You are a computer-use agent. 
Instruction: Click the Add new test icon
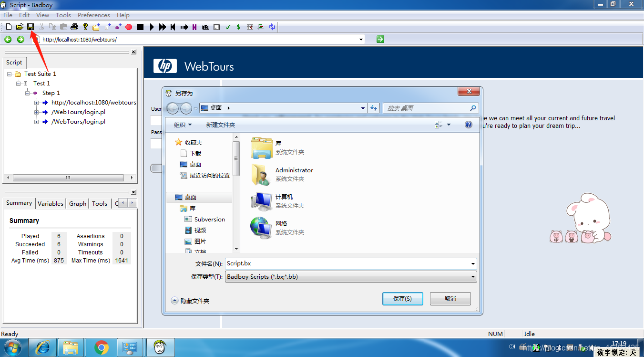point(108,27)
